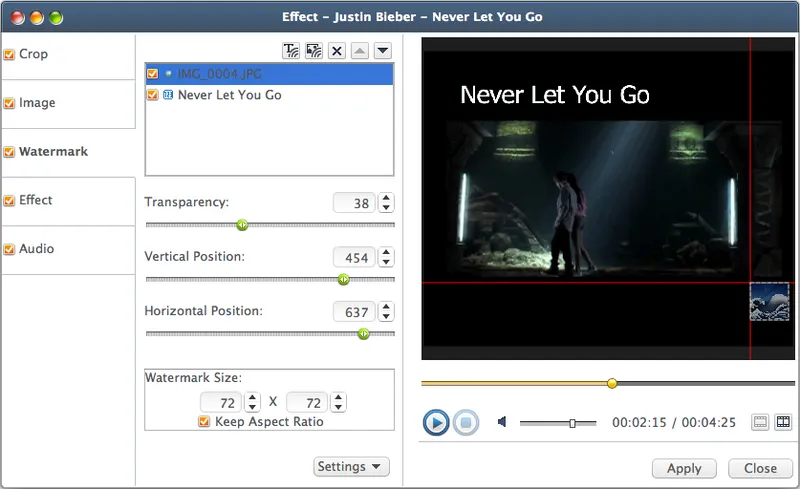Viewport: 800px width, 489px height.
Task: Decrease the Transparency value with its down stepper
Action: coord(386,207)
